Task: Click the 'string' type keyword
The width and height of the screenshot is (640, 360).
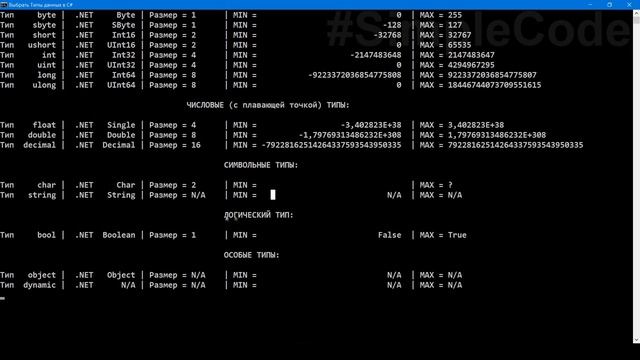Action: 42,195
